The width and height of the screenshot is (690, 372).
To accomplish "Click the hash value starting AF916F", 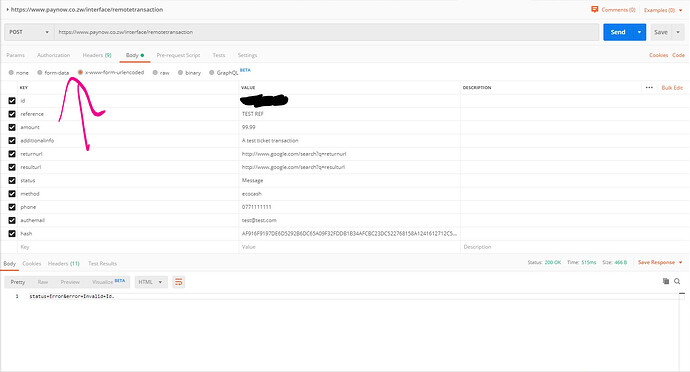I will pyautogui.click(x=349, y=234).
